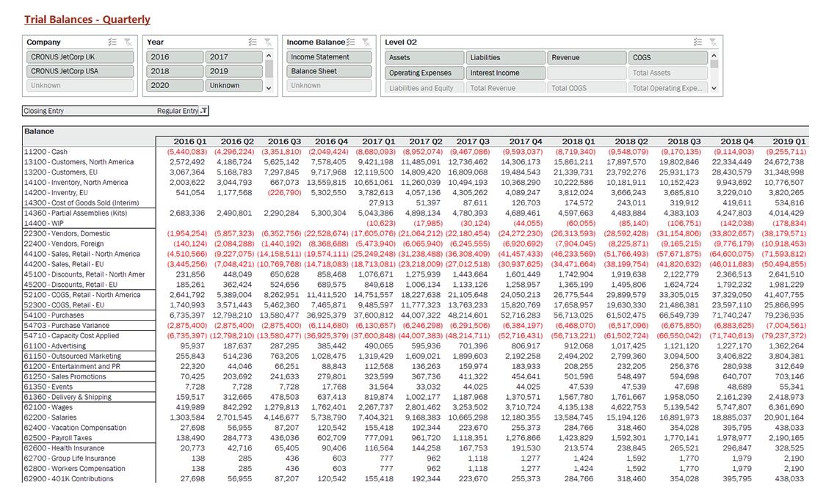Toggle Unknown in the Year slicer
This screenshot has height=504, width=837.
tap(233, 85)
